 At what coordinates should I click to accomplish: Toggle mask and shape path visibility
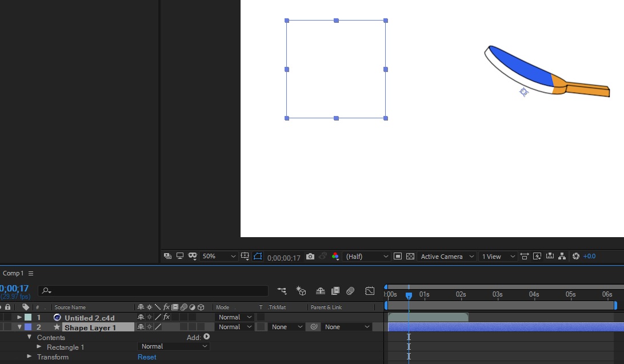click(x=258, y=256)
